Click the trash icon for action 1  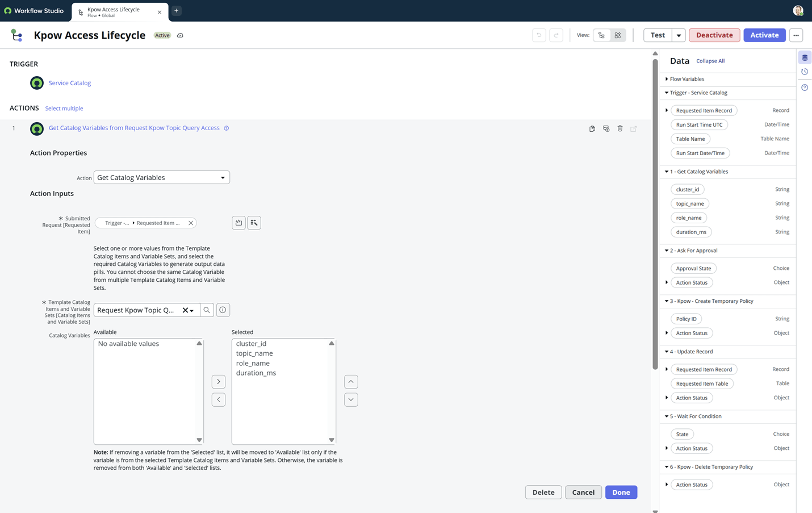pos(620,129)
